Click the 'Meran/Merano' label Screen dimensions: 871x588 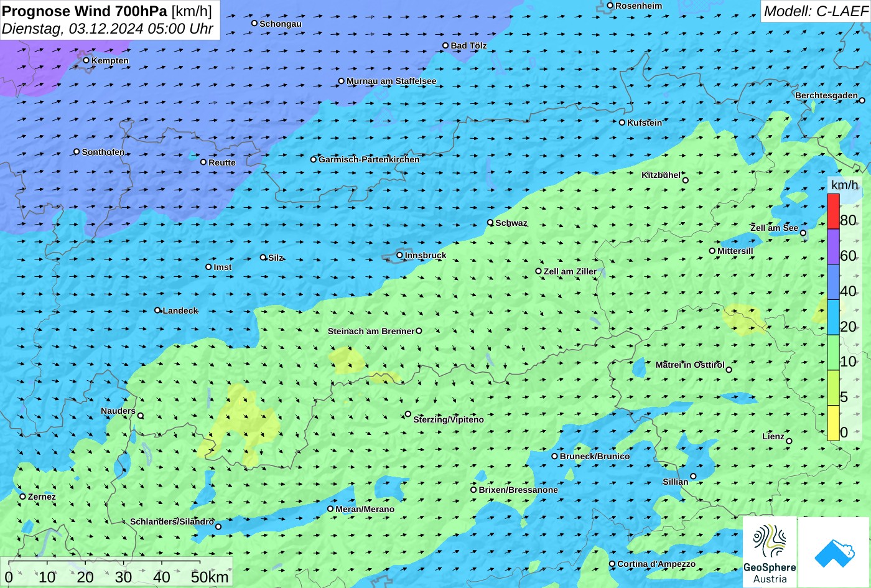[x=365, y=509]
